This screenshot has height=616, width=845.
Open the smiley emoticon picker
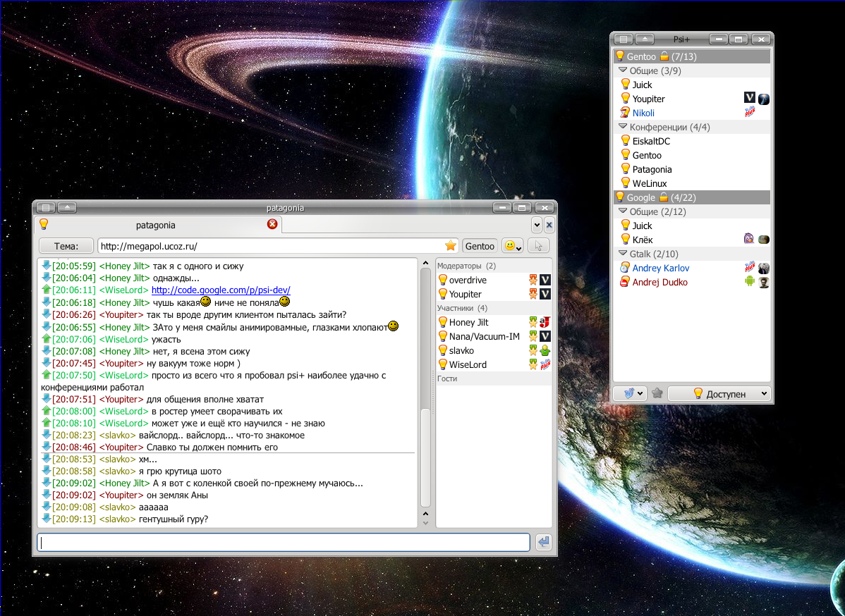pyautogui.click(x=512, y=246)
